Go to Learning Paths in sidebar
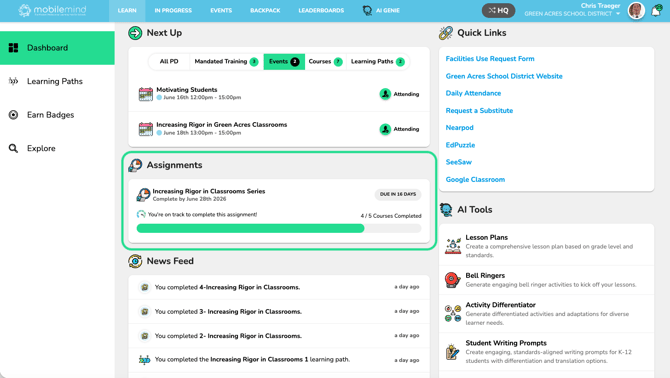The height and width of the screenshot is (378, 670). point(55,81)
